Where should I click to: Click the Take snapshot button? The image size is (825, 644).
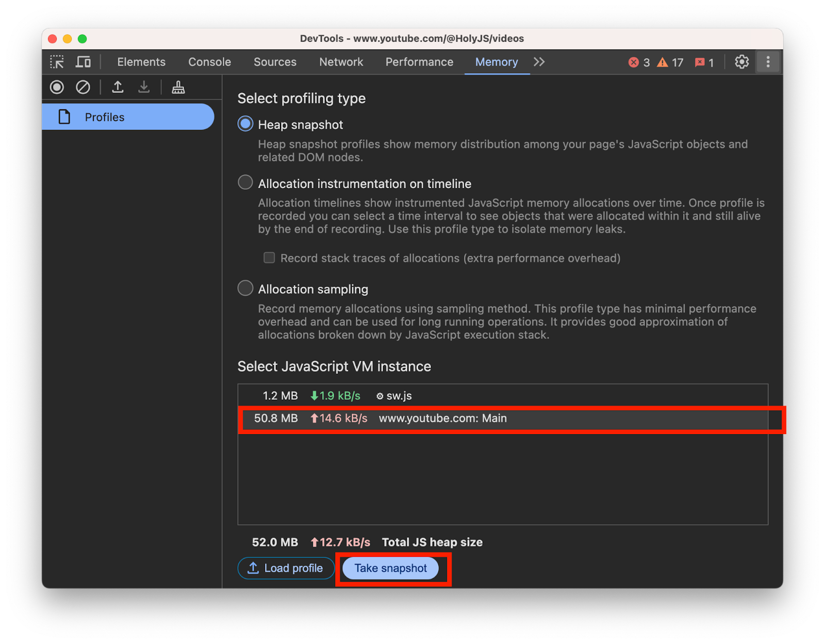pos(390,568)
